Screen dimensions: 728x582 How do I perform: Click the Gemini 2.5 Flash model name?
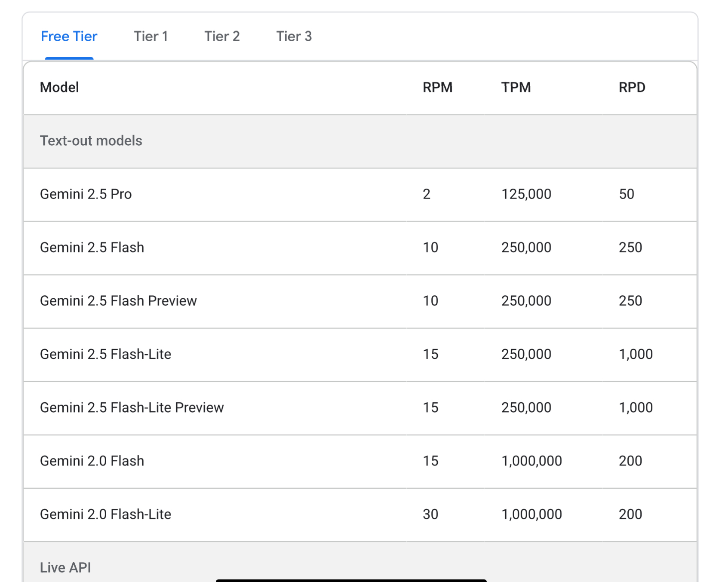tap(92, 248)
